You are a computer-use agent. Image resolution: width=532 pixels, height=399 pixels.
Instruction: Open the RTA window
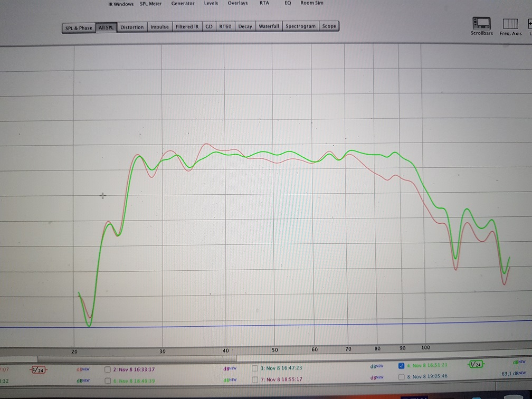coord(264,3)
